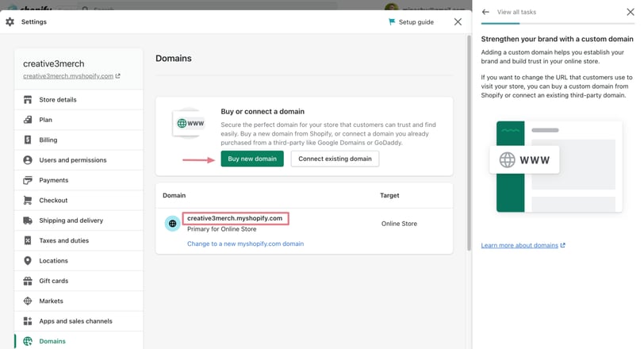The height and width of the screenshot is (349, 644).
Task: Click Primary for Online Store text
Action: pyautogui.click(x=222, y=229)
